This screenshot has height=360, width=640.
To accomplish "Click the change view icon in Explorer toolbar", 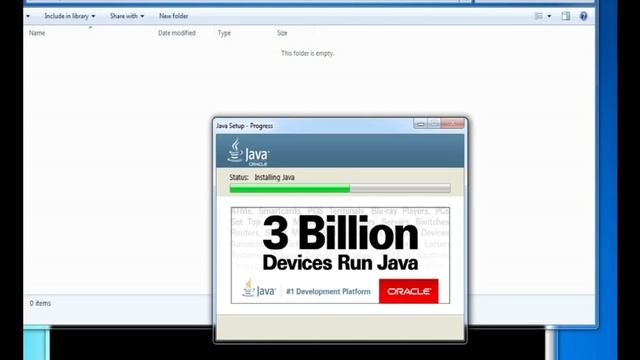I will tap(539, 16).
